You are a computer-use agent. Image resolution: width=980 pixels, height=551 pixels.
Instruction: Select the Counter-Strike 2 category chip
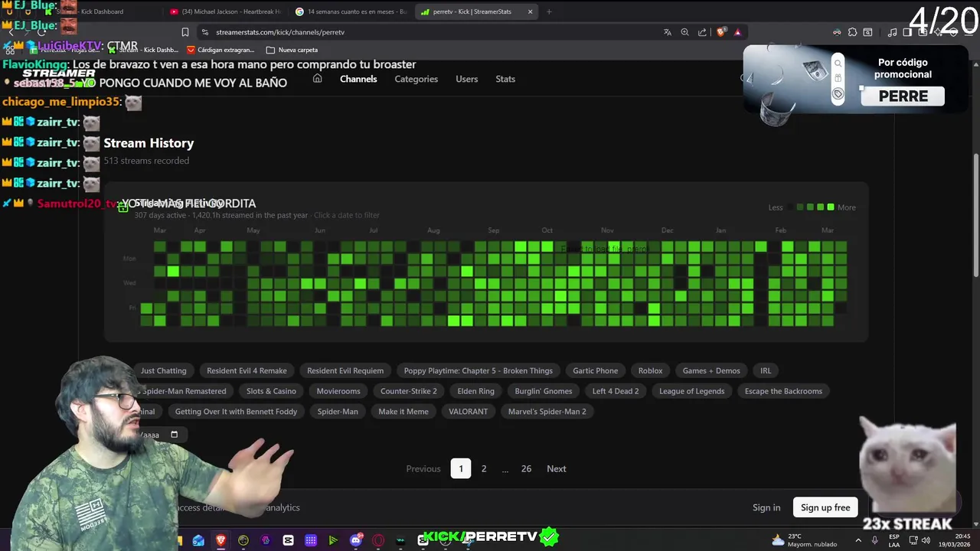[x=409, y=391]
